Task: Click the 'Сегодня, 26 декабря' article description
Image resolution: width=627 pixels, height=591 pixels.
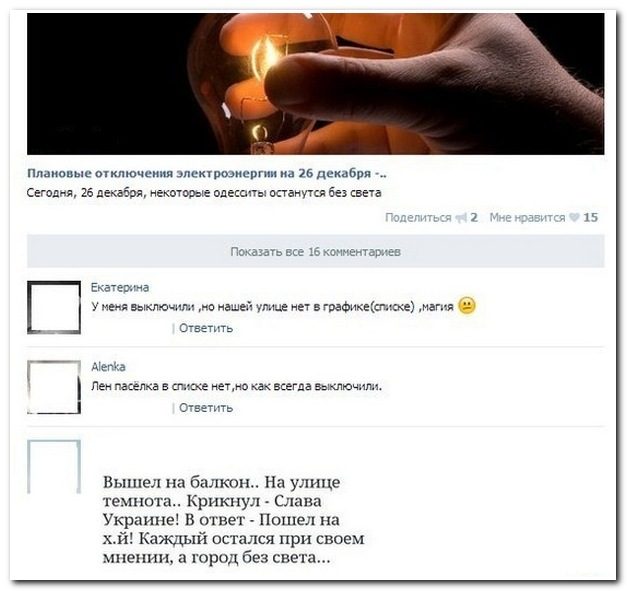Action: coord(204,193)
